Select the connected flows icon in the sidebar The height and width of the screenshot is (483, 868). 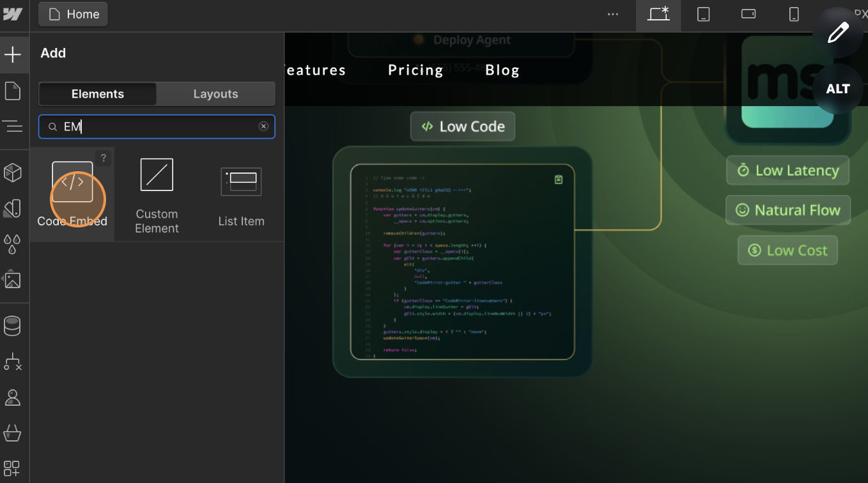(14, 362)
